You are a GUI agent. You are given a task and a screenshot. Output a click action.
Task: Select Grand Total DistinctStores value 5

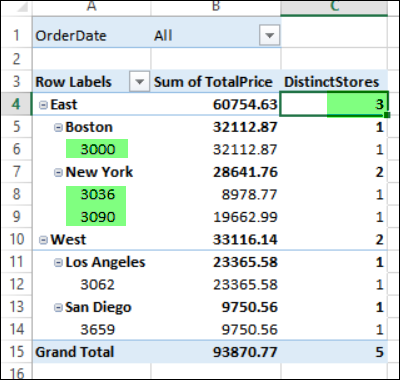(379, 352)
